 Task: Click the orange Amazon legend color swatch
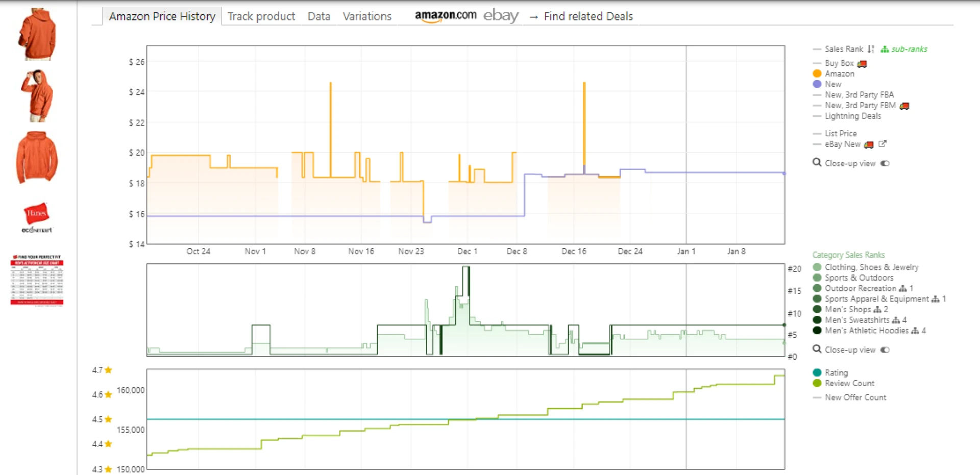point(816,73)
